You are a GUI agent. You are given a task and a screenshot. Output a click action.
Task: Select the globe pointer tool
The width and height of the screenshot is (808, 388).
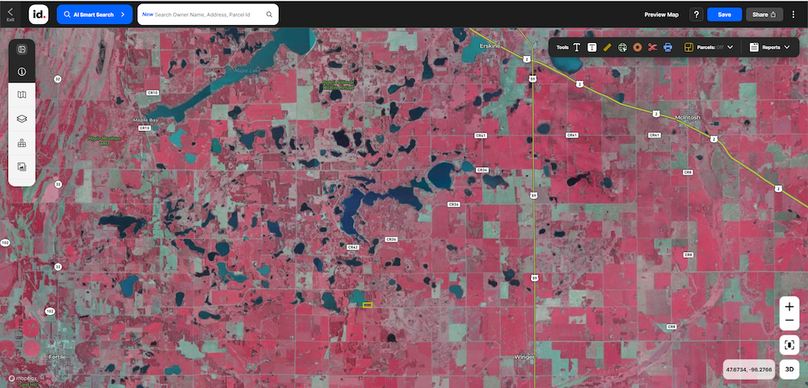coord(622,47)
